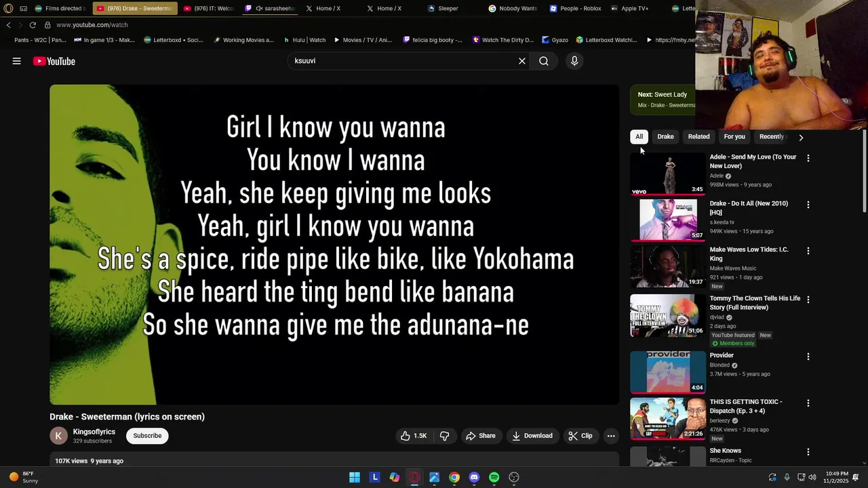Open Kingsoflyrics channel avatar
Screen dimensions: 868x488
(x=59, y=436)
